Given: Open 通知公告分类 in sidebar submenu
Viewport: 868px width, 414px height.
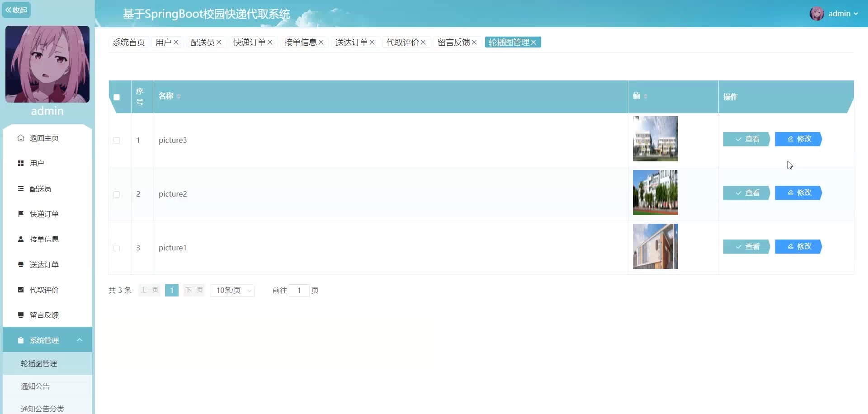Looking at the screenshot, I should point(47,408).
